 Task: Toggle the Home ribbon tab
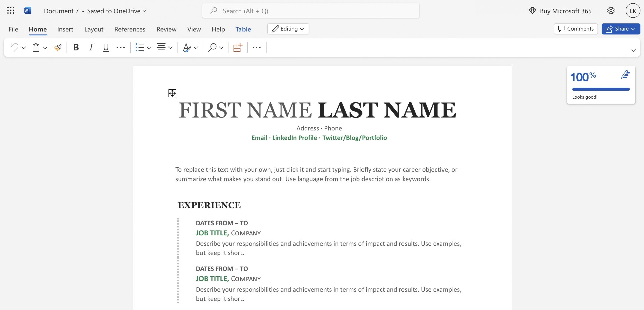click(x=37, y=29)
